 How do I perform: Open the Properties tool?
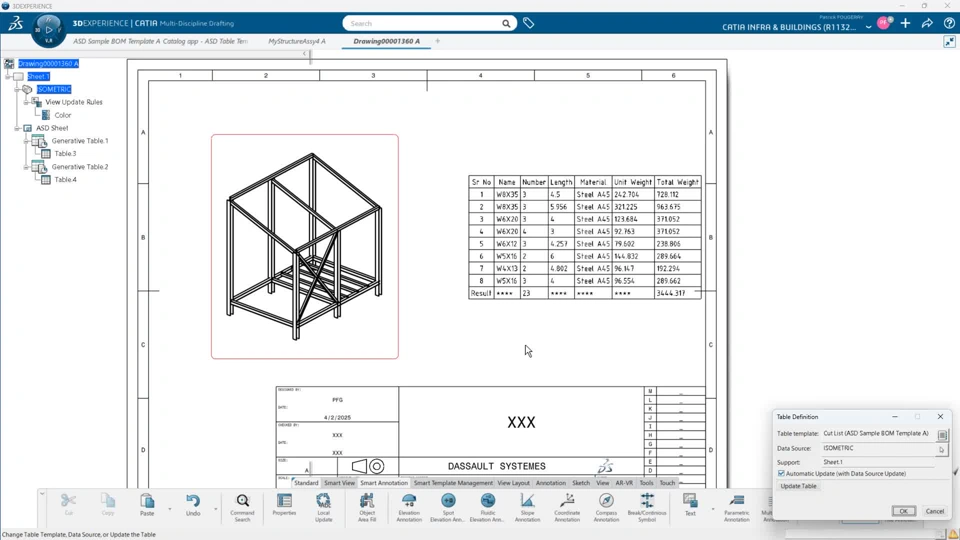click(x=284, y=506)
